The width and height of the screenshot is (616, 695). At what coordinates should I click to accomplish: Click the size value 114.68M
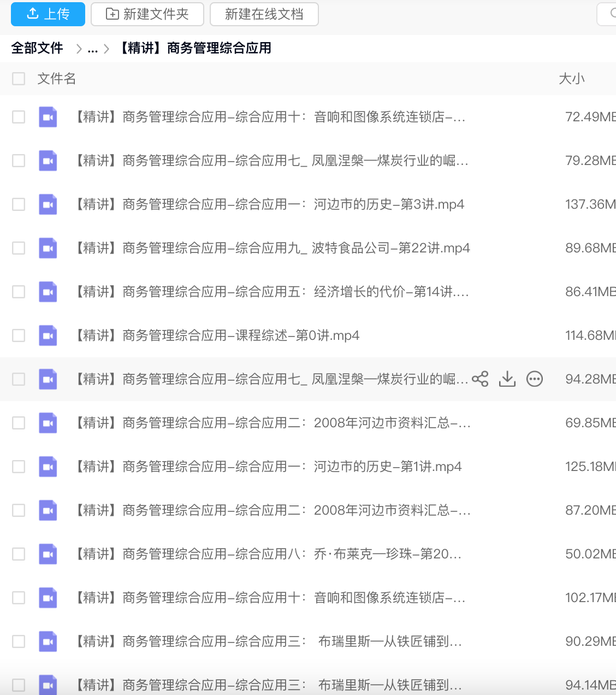[590, 335]
